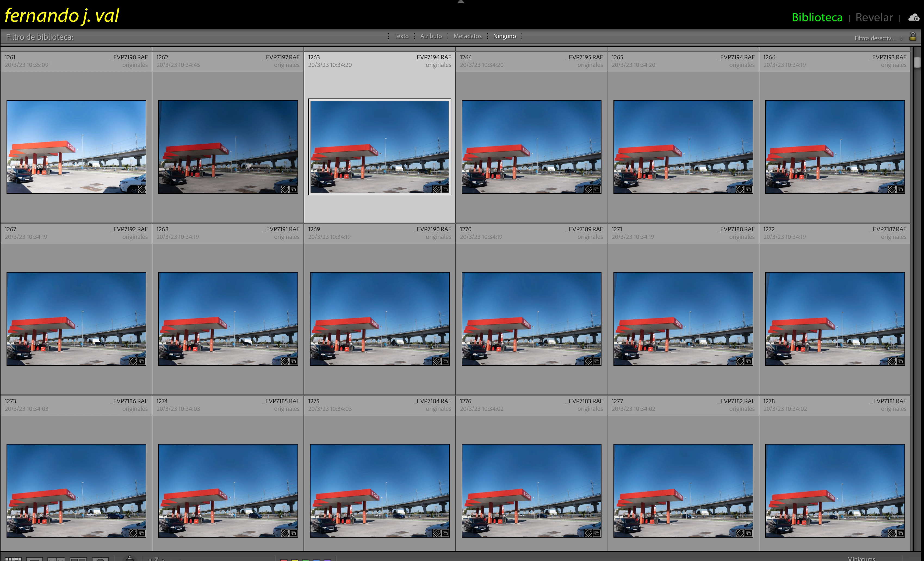This screenshot has height=561, width=924.
Task: Select the Ninguno filter option
Action: tap(504, 36)
